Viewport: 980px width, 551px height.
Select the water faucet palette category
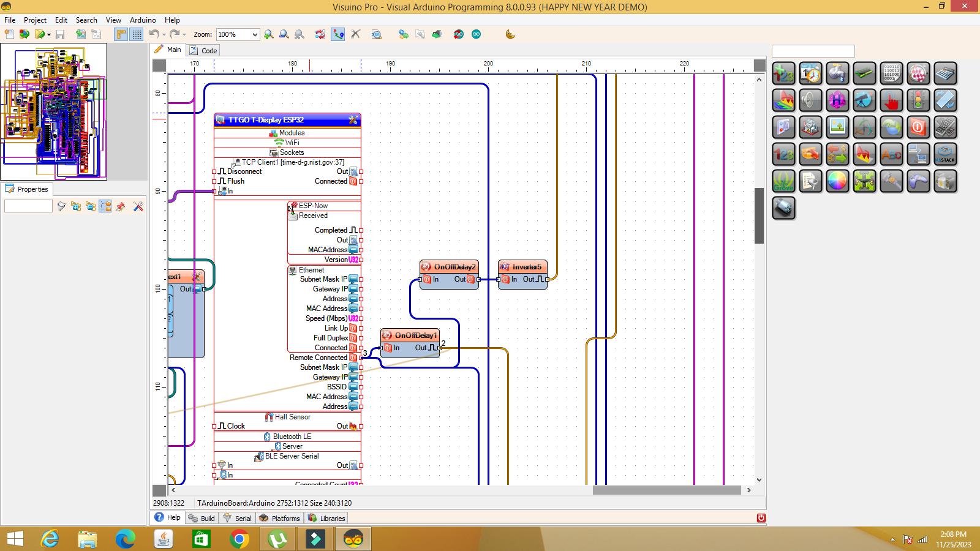click(x=837, y=73)
